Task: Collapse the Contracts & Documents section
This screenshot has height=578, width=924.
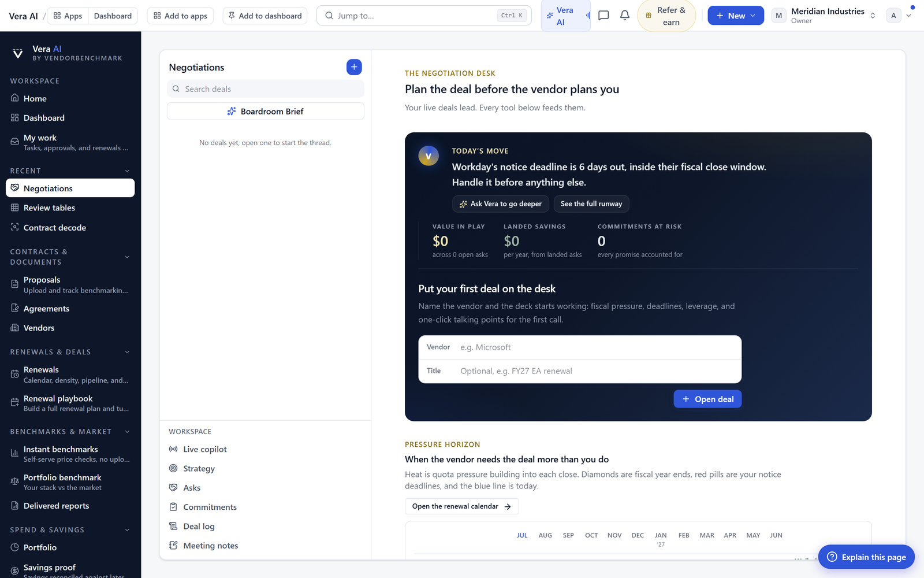Action: point(127,257)
